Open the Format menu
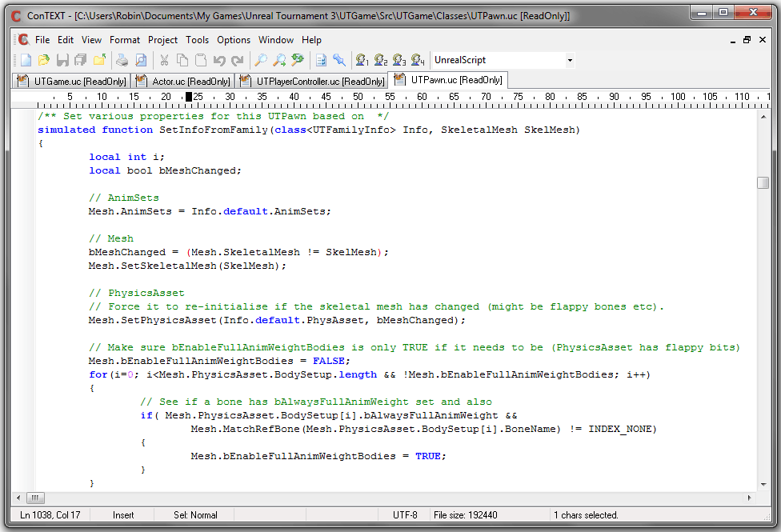Image resolution: width=781 pixels, height=532 pixels. click(x=124, y=40)
